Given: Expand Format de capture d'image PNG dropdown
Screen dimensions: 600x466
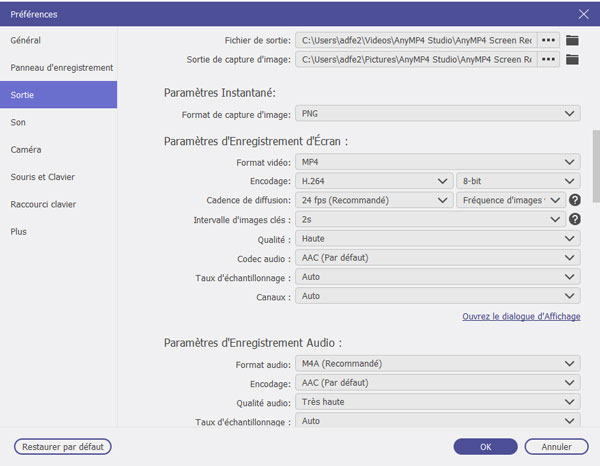Looking at the screenshot, I should point(437,114).
